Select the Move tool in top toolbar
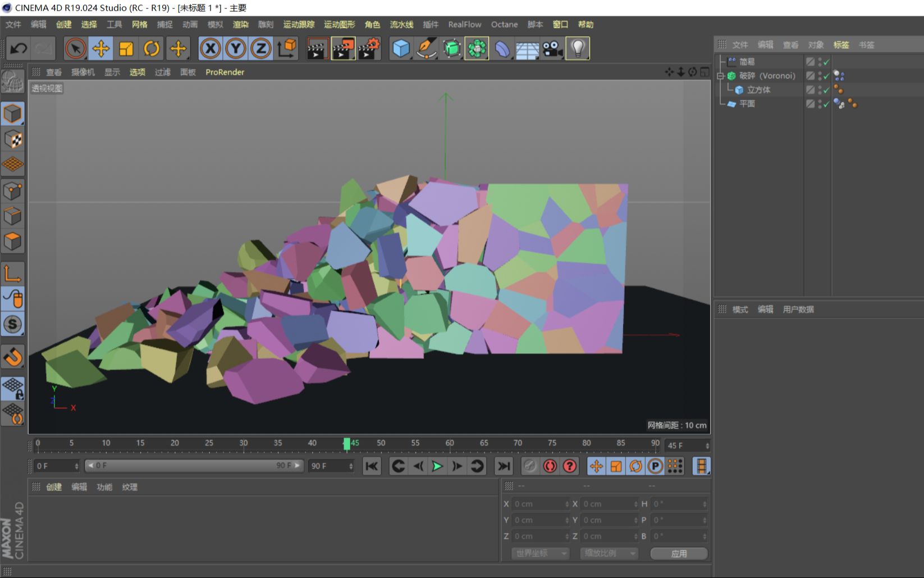This screenshot has width=924, height=578. [101, 49]
